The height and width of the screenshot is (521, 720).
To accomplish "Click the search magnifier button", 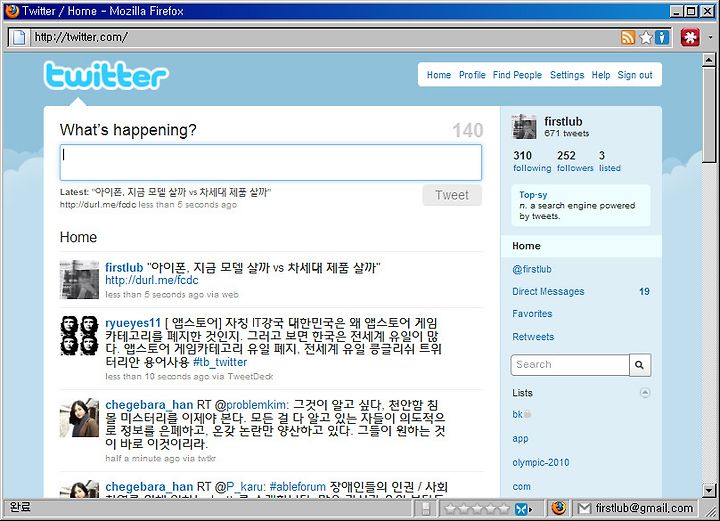I will pyautogui.click(x=640, y=365).
